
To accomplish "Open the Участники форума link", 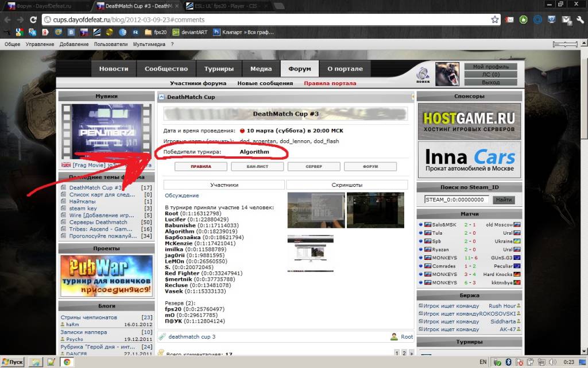I will pyautogui.click(x=198, y=83).
